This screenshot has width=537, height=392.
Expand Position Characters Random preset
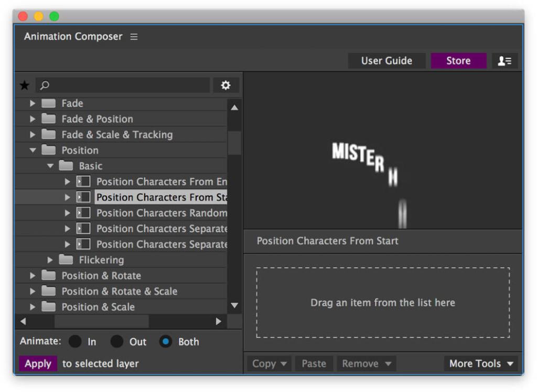68,213
